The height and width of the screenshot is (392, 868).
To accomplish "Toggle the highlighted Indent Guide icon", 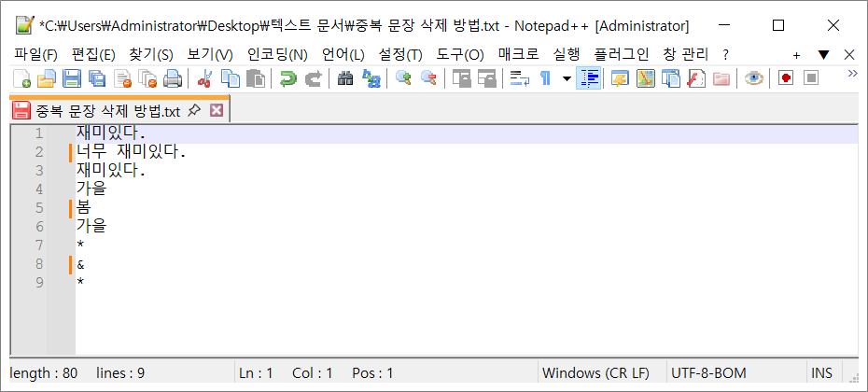I will click(x=588, y=78).
